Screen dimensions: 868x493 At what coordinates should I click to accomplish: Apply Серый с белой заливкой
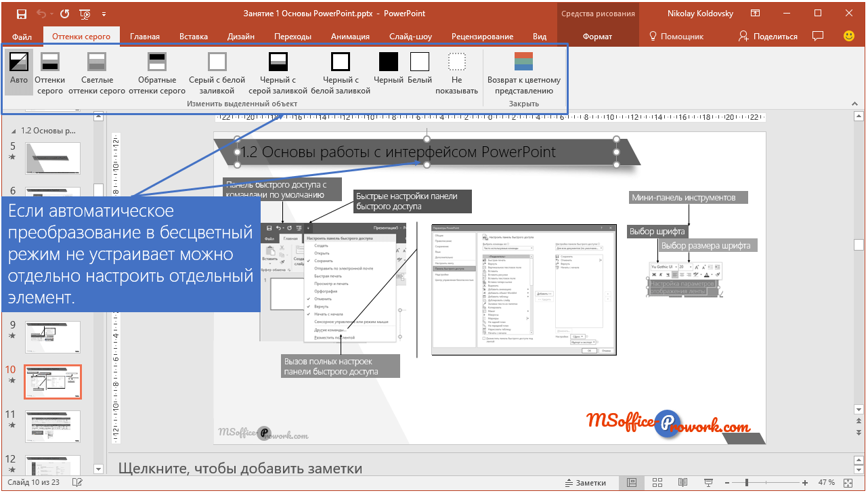pos(217,73)
